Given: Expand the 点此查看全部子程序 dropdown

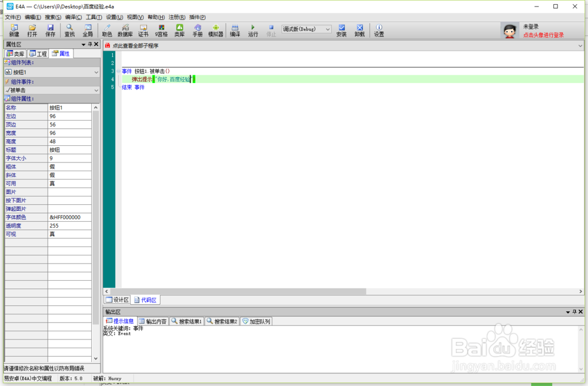Looking at the screenshot, I should [580, 46].
